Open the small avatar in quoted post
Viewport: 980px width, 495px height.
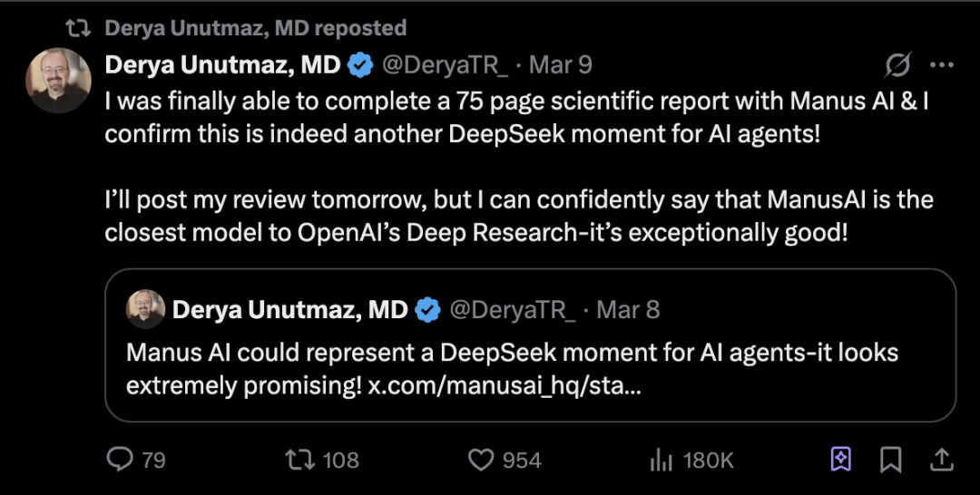pos(145,309)
